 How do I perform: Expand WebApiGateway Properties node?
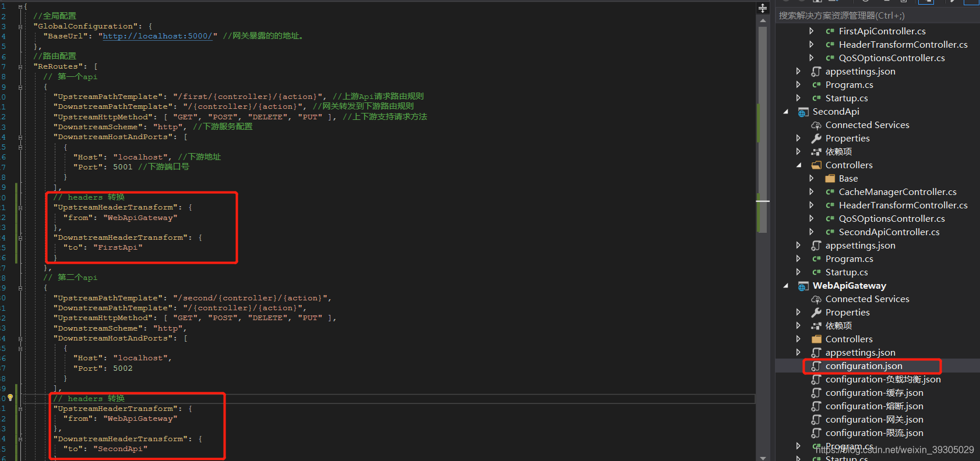799,313
